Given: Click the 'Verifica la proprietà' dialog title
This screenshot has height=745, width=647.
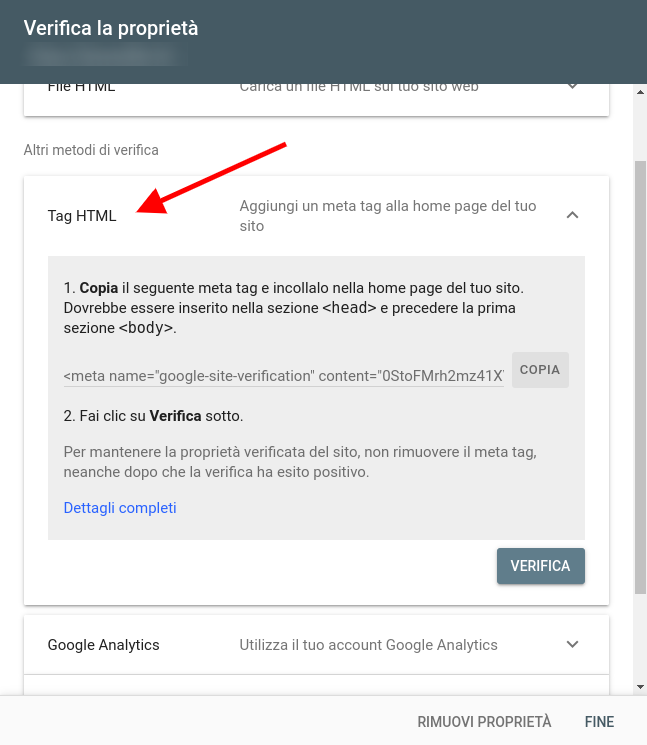Looking at the screenshot, I should (111, 28).
